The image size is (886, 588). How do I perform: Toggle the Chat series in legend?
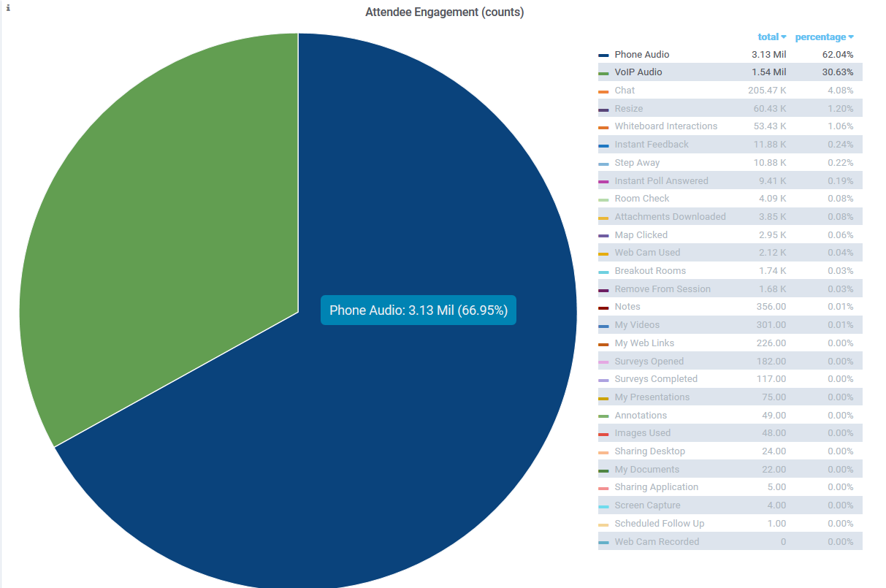pyautogui.click(x=625, y=91)
